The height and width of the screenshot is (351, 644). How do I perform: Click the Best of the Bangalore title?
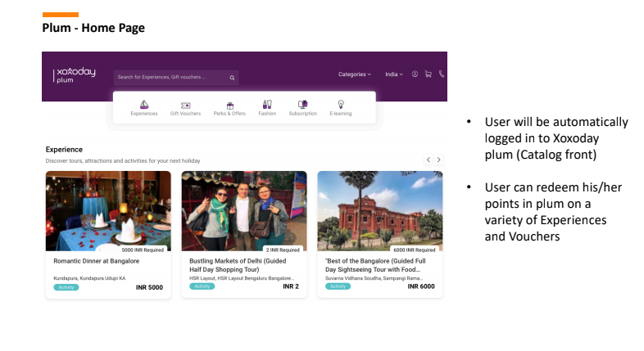coord(375,265)
